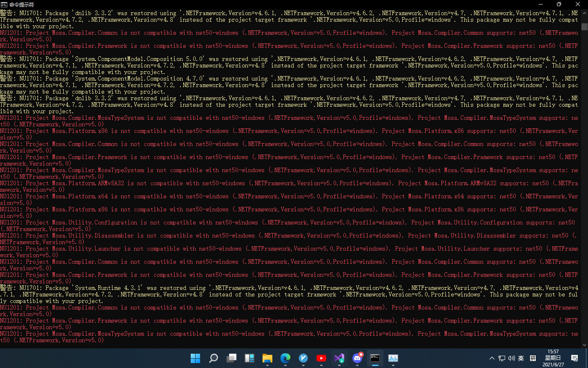
Task: Click the scrollbar down arrow
Action: coord(585,345)
